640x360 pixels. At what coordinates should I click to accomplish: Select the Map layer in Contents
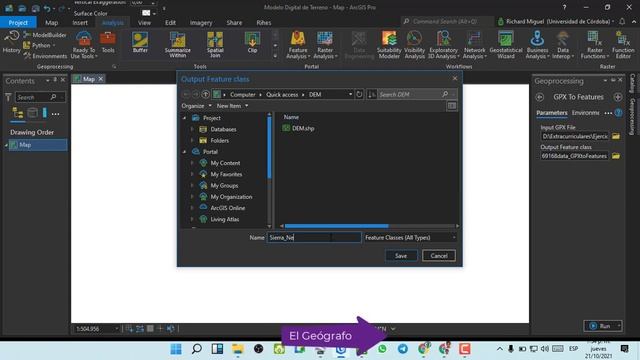[38, 145]
